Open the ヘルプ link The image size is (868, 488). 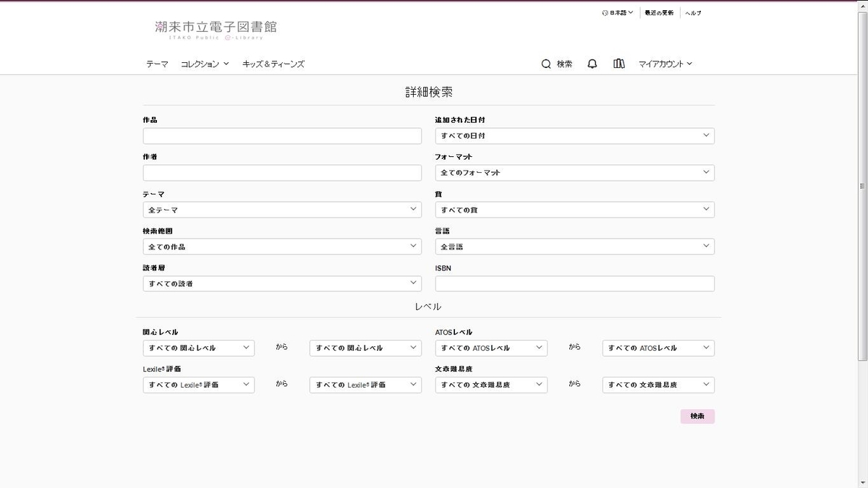693,12
